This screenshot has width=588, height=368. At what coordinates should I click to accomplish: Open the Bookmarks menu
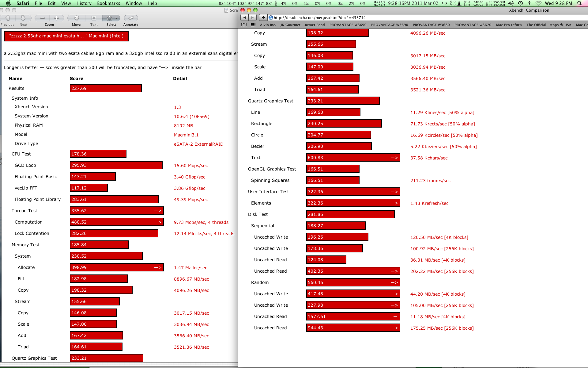[108, 3]
